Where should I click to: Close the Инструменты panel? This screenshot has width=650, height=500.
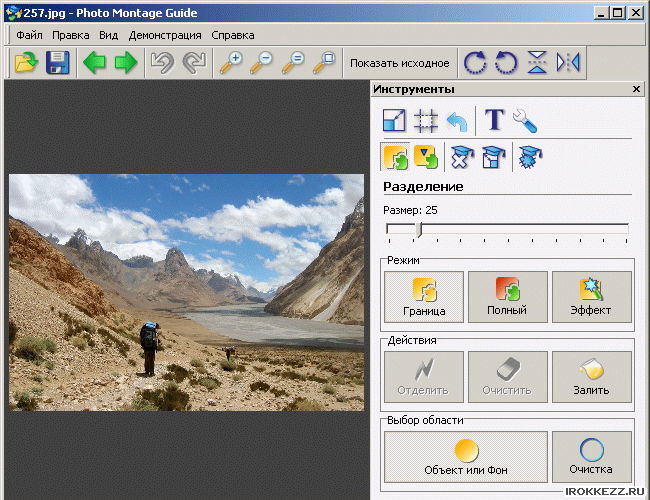coord(636,89)
